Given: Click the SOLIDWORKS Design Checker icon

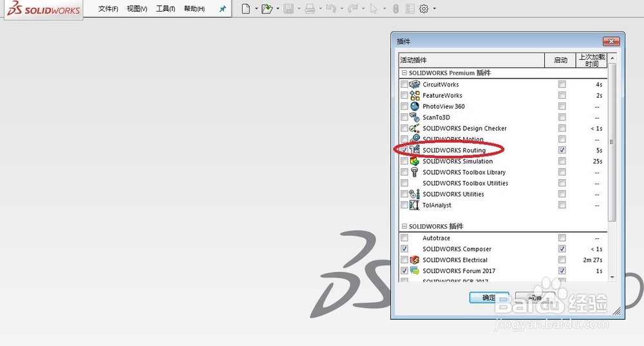Looking at the screenshot, I should pos(414,128).
